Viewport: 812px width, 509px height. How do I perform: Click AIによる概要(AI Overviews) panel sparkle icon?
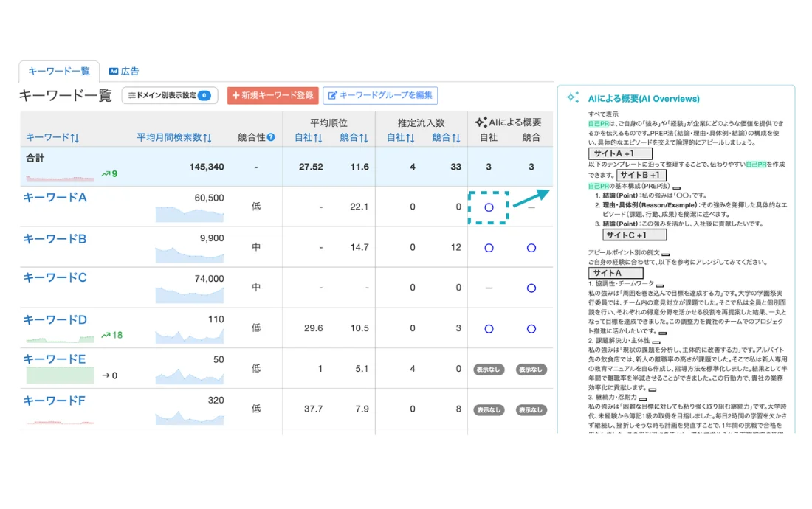[572, 97]
